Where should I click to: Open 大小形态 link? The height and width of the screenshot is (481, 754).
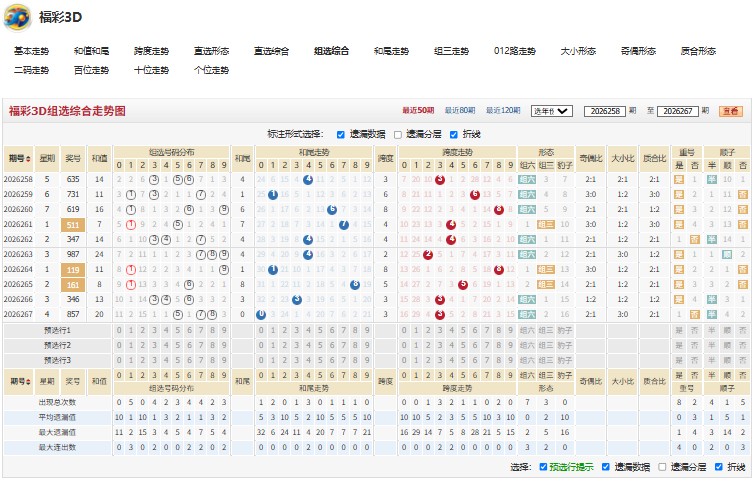pos(578,51)
